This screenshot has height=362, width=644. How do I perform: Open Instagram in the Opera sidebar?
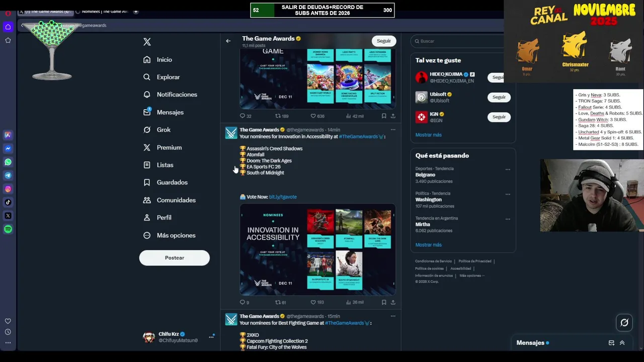(8, 189)
